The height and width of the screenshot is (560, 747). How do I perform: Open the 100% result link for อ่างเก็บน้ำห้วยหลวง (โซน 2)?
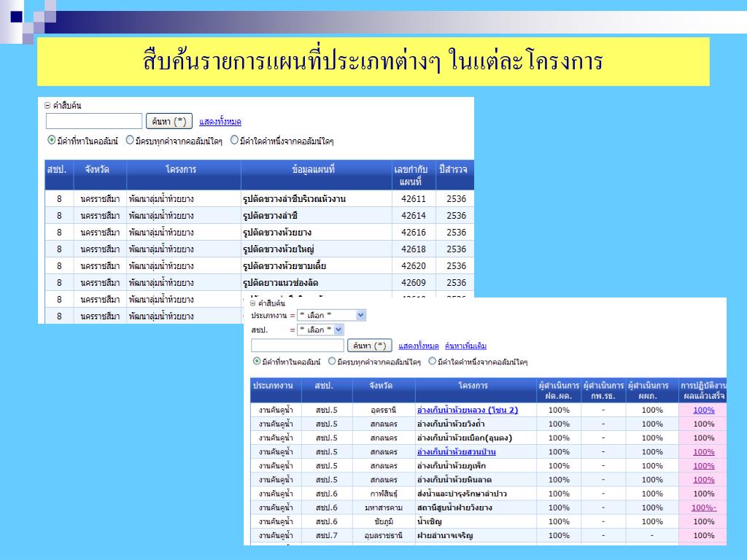[704, 410]
